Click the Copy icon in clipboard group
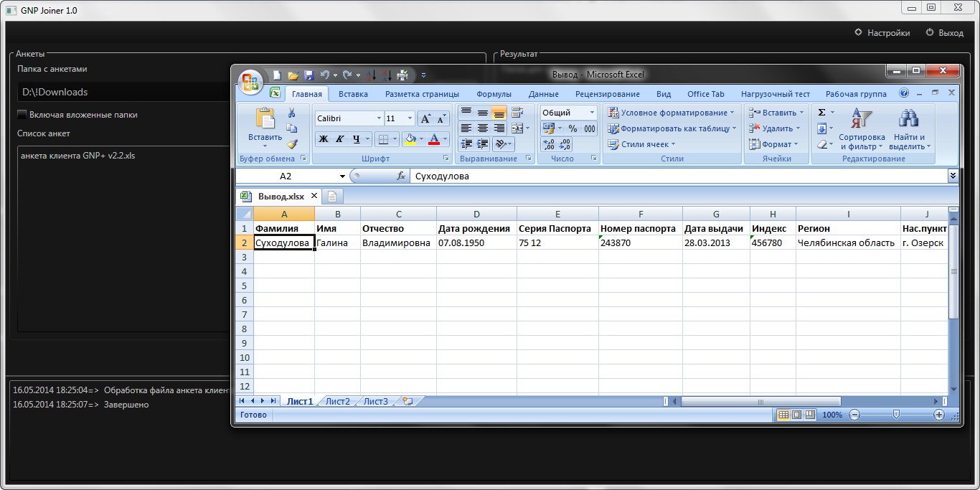The width and height of the screenshot is (980, 490). click(292, 128)
